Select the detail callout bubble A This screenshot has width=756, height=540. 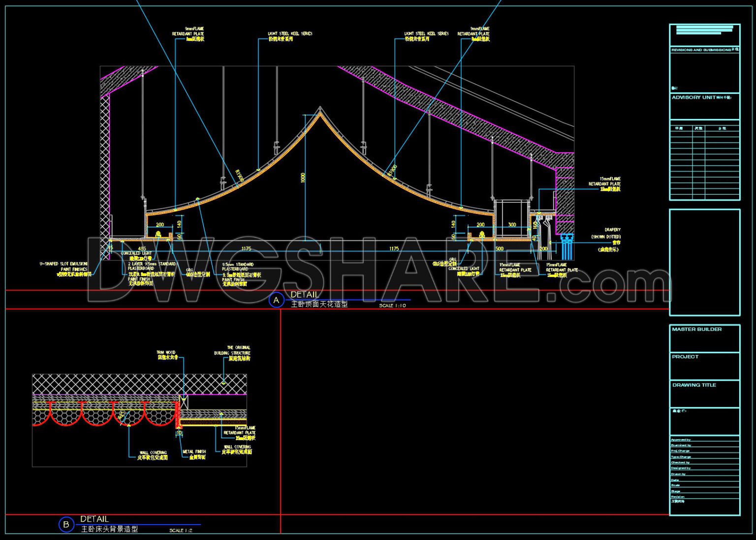pyautogui.click(x=276, y=298)
